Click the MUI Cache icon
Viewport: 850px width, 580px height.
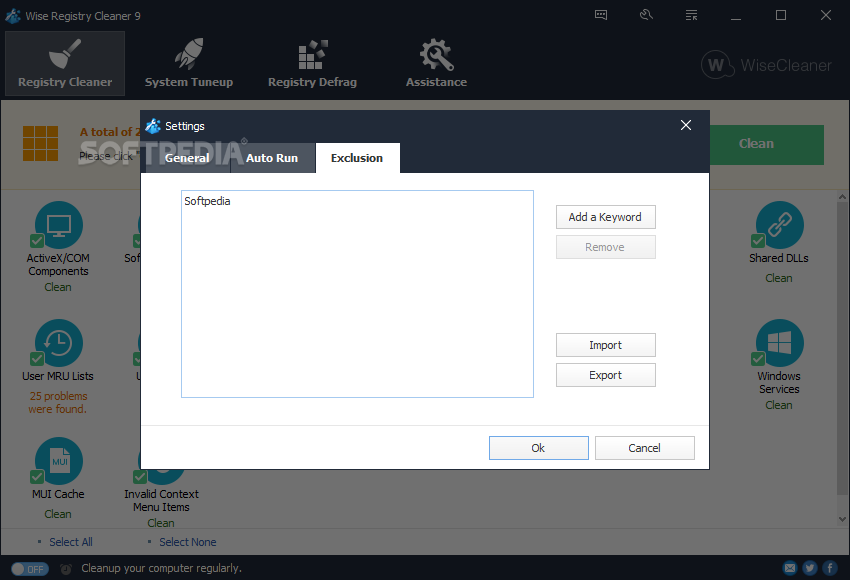pos(59,461)
